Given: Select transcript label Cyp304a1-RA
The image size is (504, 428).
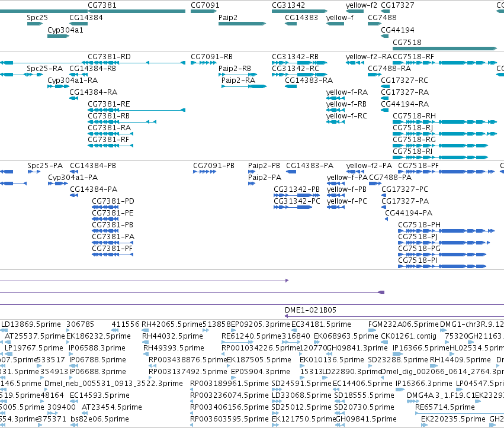Looking at the screenshot, I should [73, 81].
